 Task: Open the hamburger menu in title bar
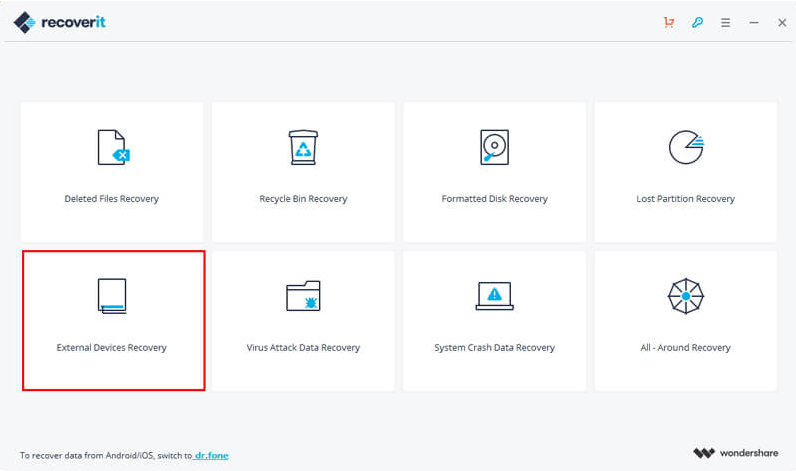[x=725, y=22]
